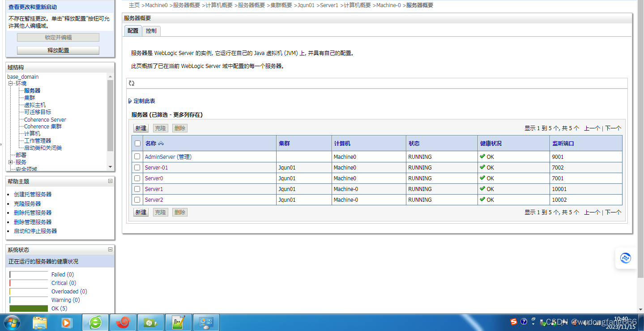The height and width of the screenshot is (331, 644).
Task: Open Server1 breadcrumb link
Action: pyautogui.click(x=329, y=5)
